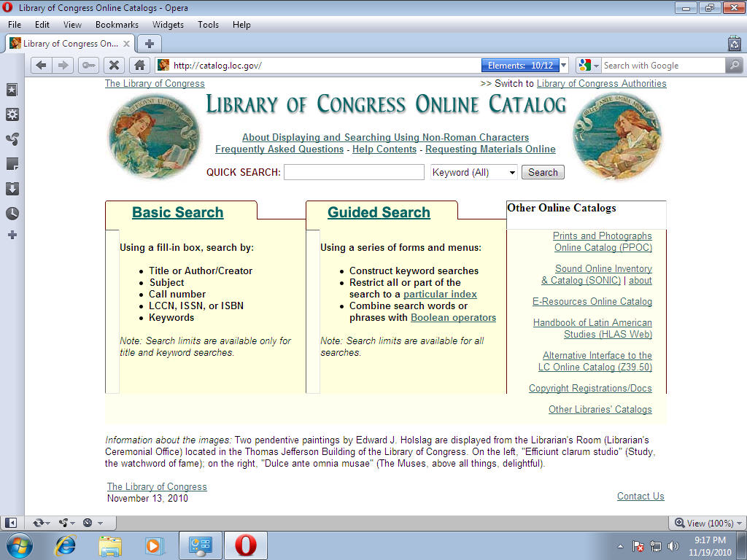Open the Opera Unite panel icon
Screen dimensions: 747x560
12,139
